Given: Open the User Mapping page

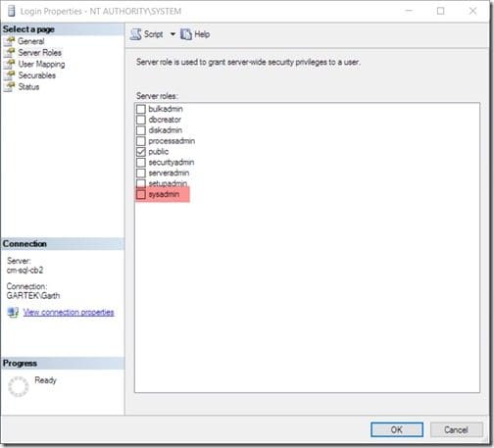Looking at the screenshot, I should click(x=41, y=64).
